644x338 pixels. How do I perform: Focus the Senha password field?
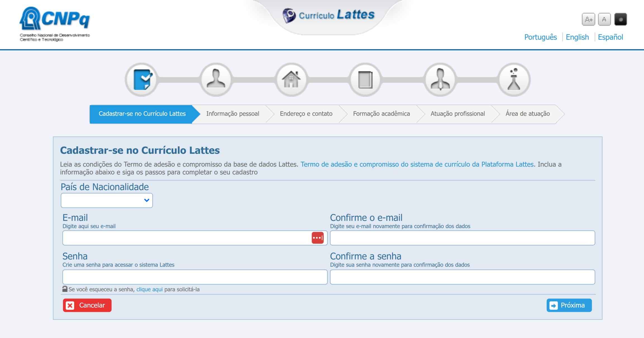coord(195,277)
